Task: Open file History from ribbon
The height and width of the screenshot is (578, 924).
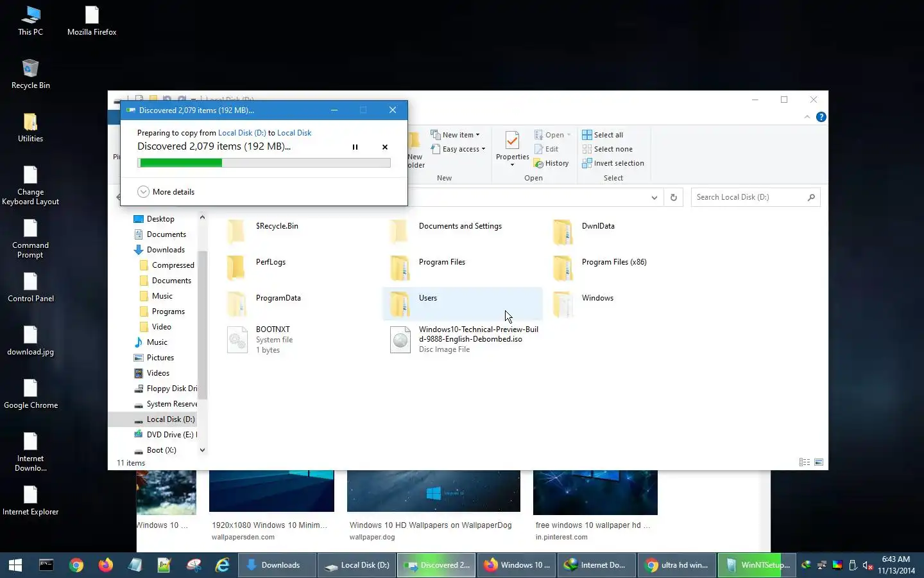Action: [551, 163]
